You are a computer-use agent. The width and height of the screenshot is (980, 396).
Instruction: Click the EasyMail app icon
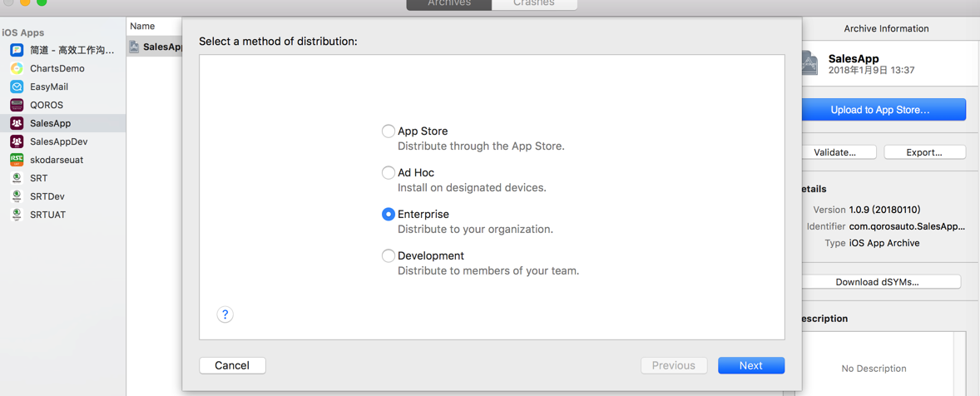17,87
